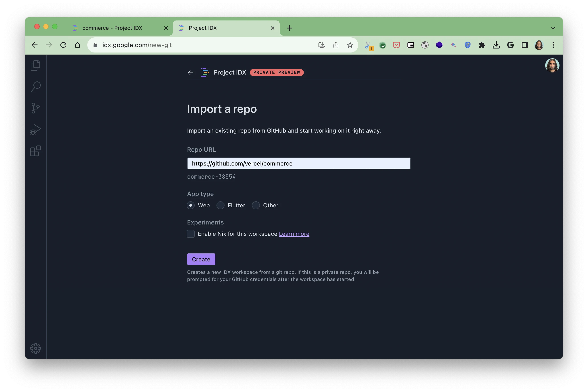The image size is (588, 392).
Task: Click the back arrow beside Project IDX
Action: click(191, 73)
